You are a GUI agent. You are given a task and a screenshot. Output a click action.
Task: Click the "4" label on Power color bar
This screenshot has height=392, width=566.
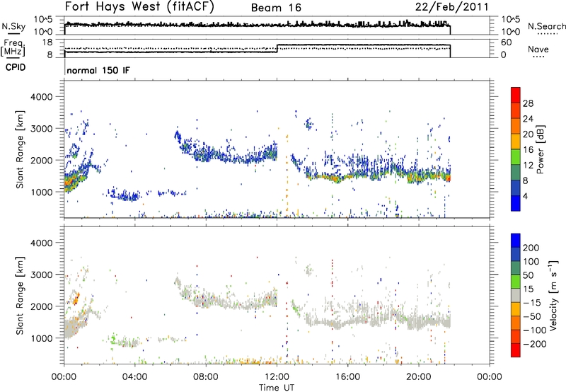525,196
